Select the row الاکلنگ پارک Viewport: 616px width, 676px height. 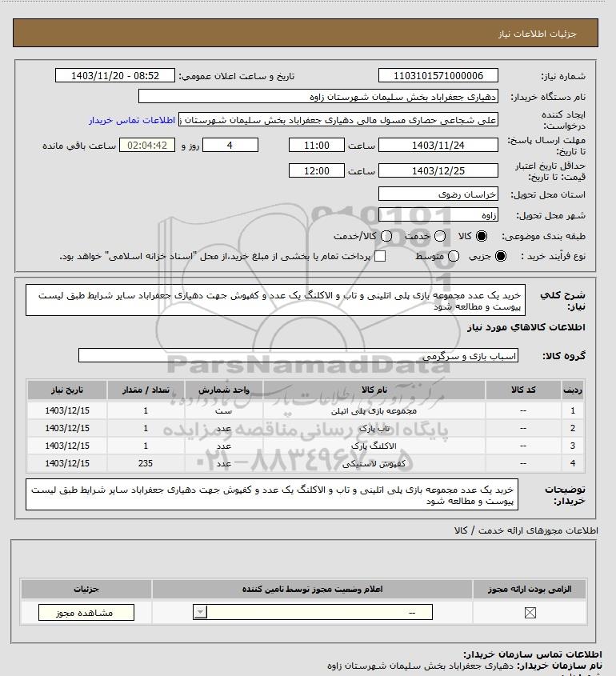coord(306,446)
